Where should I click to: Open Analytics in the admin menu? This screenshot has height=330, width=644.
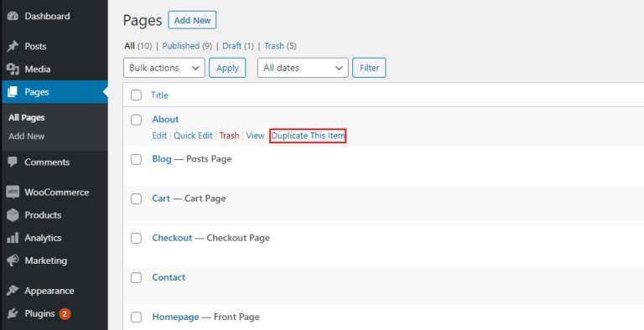[x=43, y=238]
